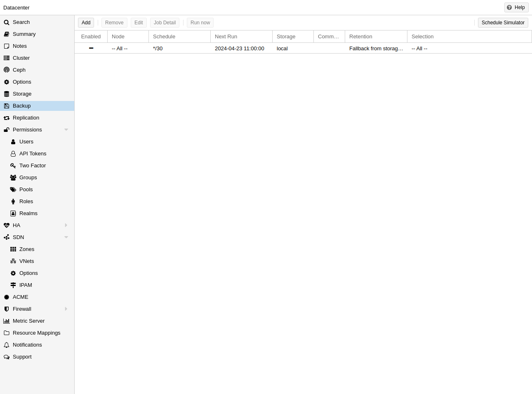Click the Notifications bell icon
This screenshot has width=532, height=394.
[x=7, y=345]
